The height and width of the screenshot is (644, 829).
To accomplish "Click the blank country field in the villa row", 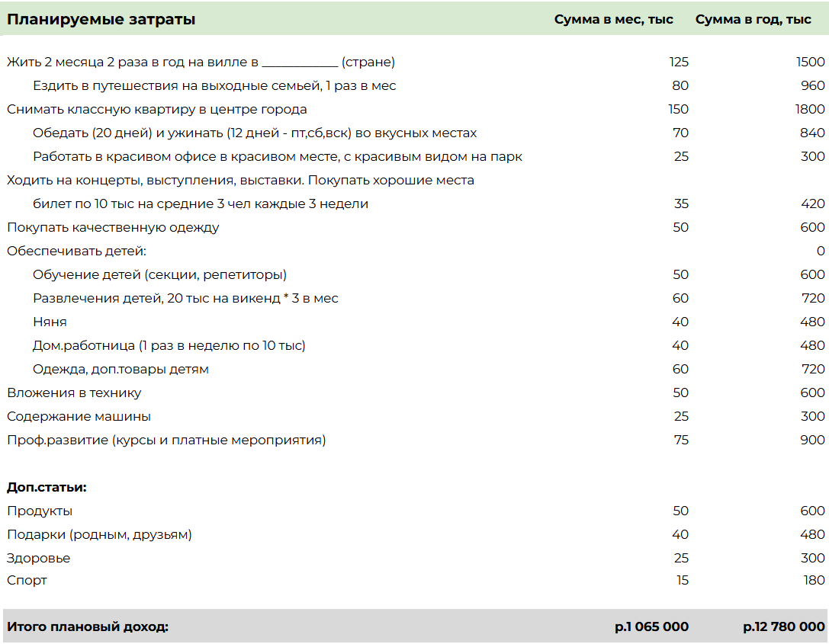I will 299,62.
